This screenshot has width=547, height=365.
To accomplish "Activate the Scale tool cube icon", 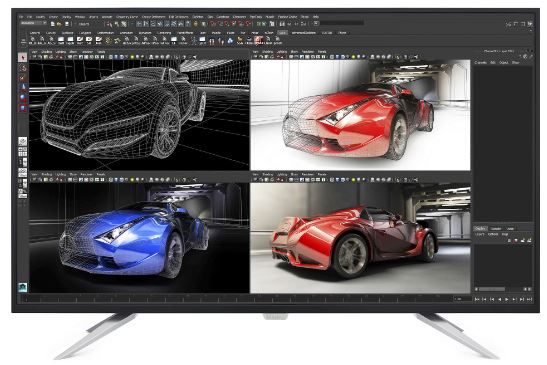I will tap(23, 108).
